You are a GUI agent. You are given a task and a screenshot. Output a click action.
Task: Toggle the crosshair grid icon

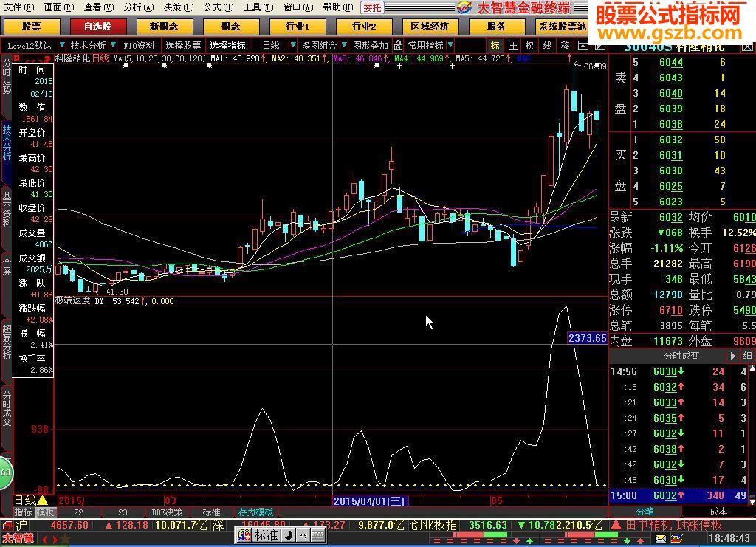pos(514,45)
